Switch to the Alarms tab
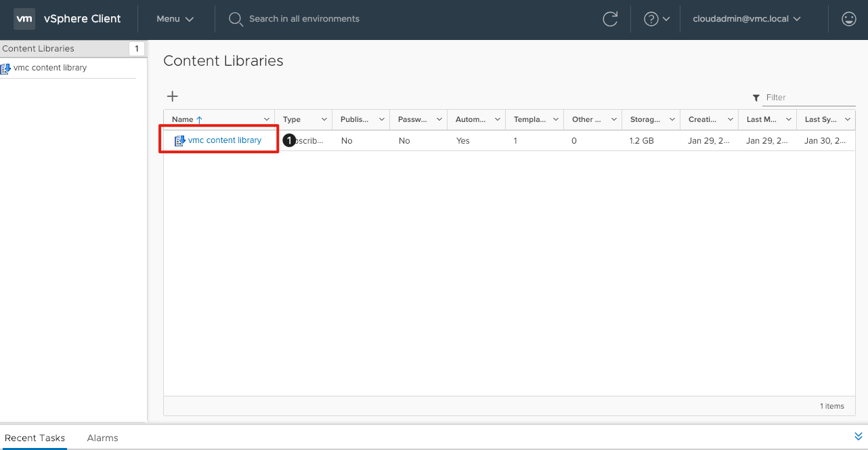Image resolution: width=868 pixels, height=450 pixels. tap(102, 438)
